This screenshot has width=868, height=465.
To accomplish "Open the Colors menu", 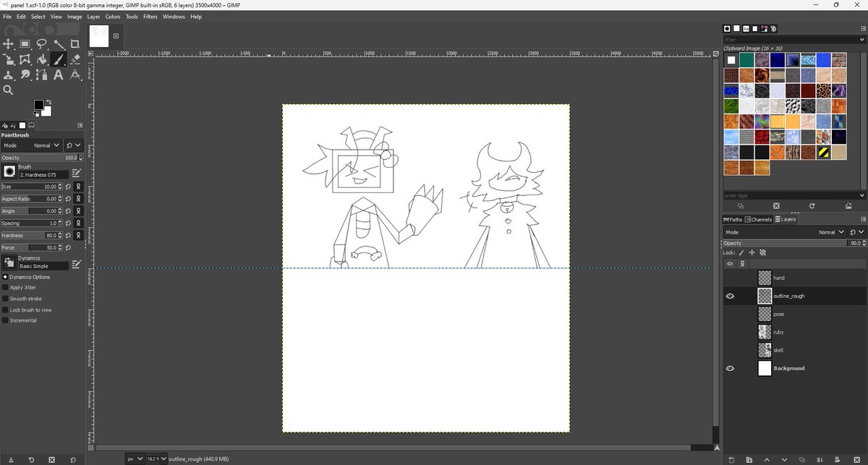I will (x=113, y=17).
